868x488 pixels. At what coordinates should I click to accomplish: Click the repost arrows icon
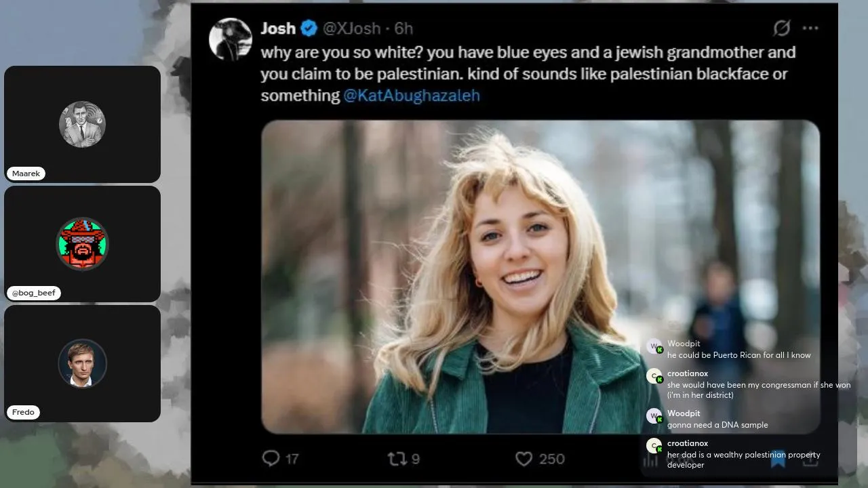tap(397, 459)
